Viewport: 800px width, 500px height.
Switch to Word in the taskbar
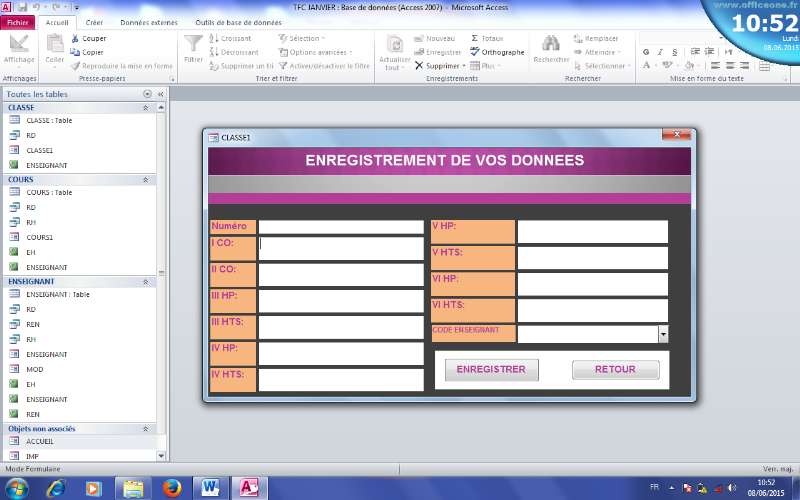pos(210,488)
